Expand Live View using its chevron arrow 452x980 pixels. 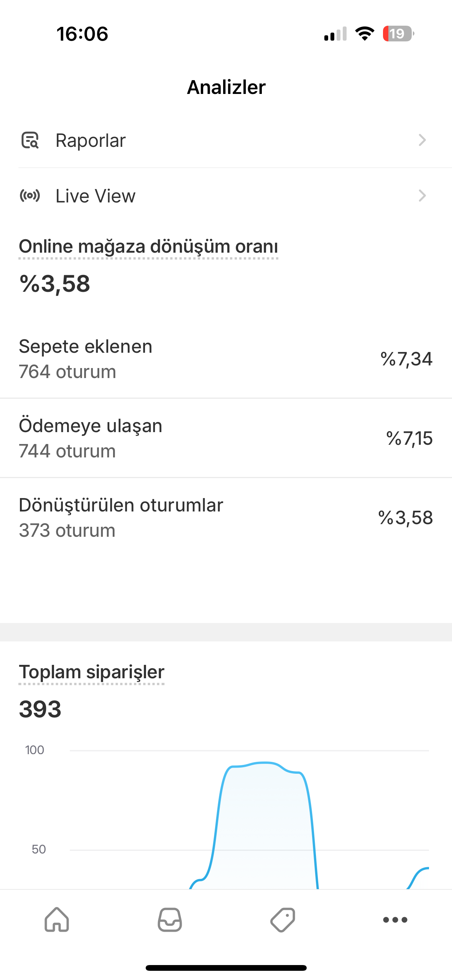point(422,196)
